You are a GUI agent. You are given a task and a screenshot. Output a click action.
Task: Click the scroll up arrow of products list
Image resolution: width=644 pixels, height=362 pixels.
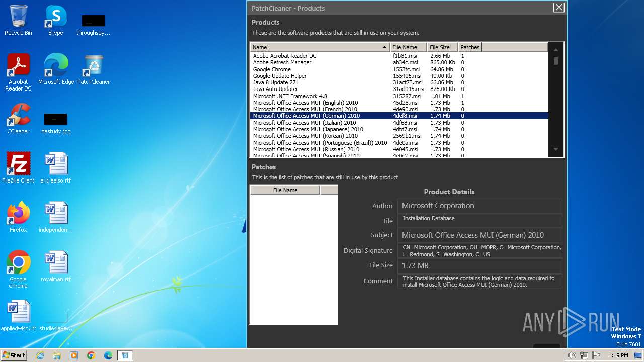point(556,50)
